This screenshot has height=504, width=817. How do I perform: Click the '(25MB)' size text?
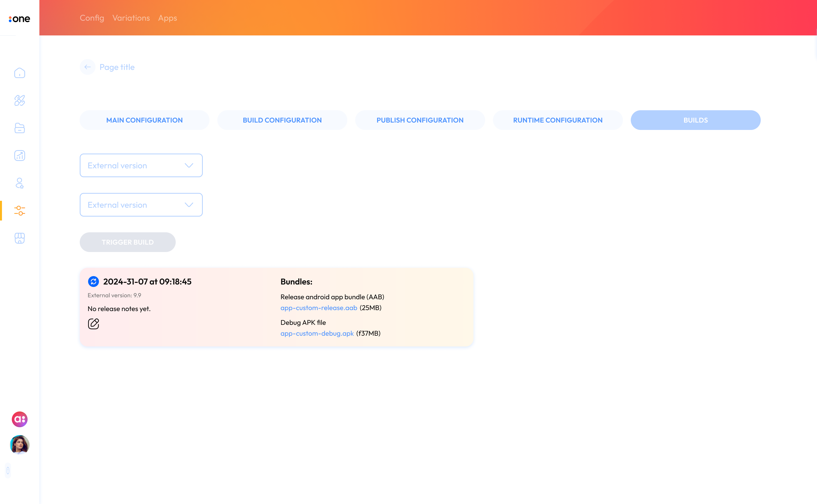(370, 308)
